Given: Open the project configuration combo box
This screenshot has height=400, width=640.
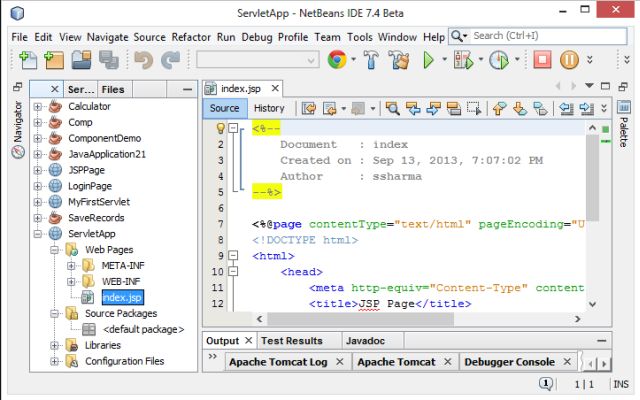Looking at the screenshot, I should [x=258, y=60].
